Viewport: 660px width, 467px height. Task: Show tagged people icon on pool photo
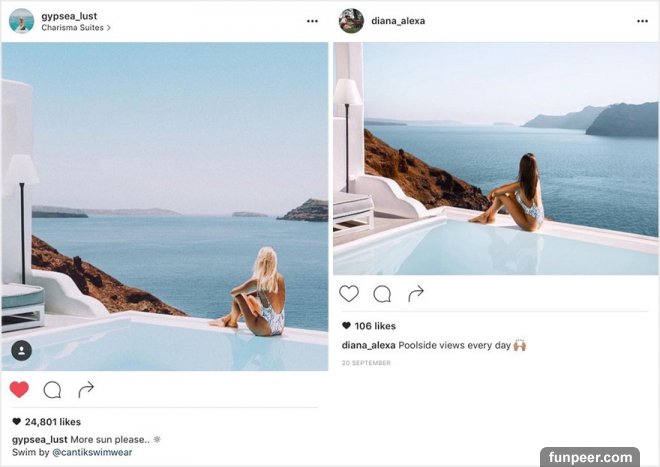(21, 350)
